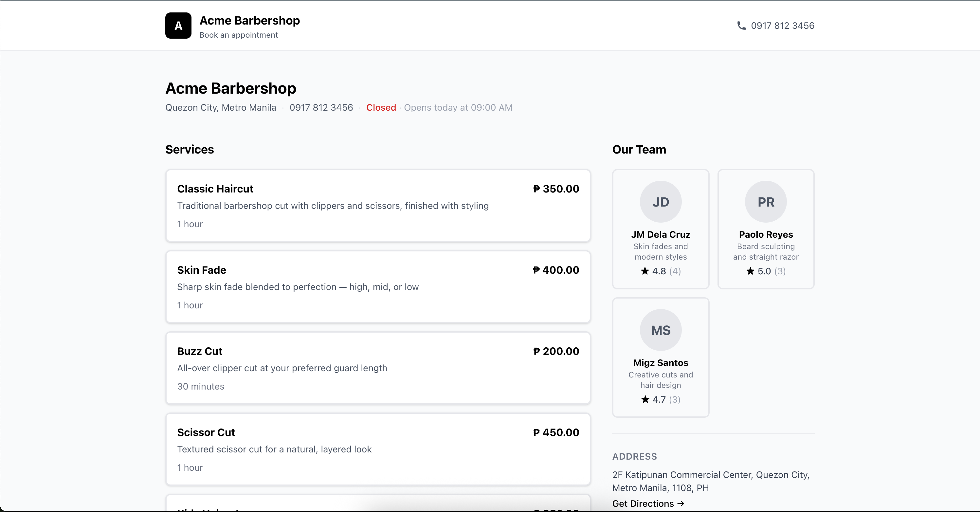Click the phone number under the shop name
Image resolution: width=980 pixels, height=512 pixels.
tap(321, 108)
